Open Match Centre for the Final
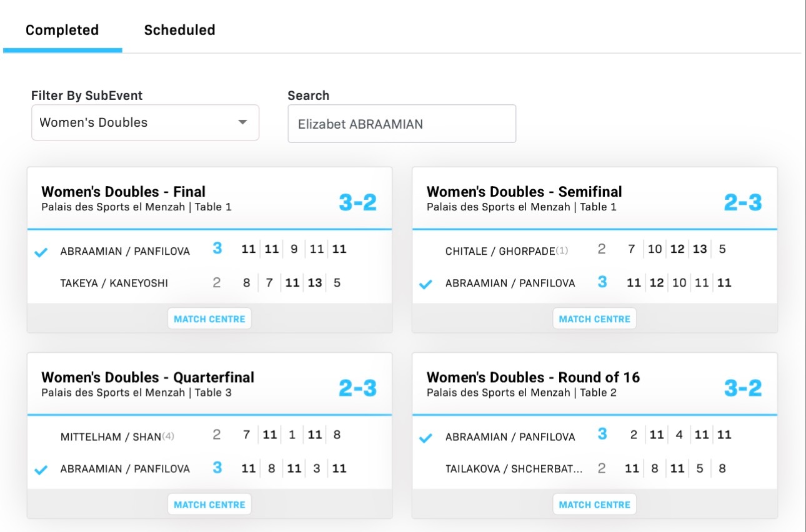The width and height of the screenshot is (806, 532). (x=209, y=318)
